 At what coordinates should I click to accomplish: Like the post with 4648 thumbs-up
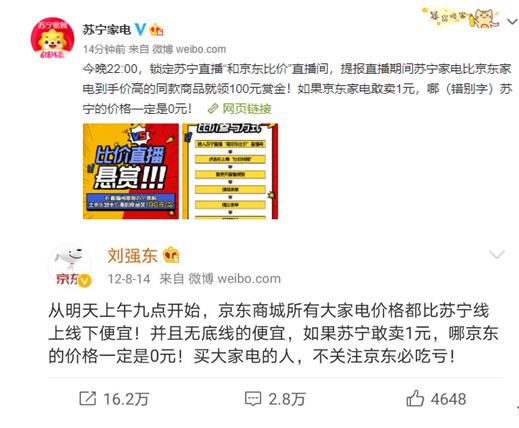pos(415,399)
